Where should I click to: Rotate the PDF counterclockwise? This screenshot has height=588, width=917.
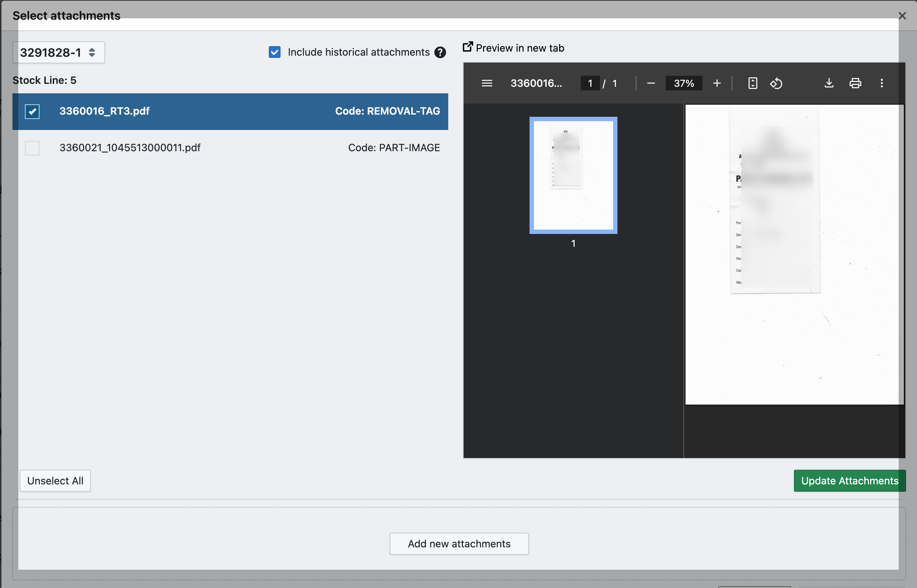click(x=776, y=83)
